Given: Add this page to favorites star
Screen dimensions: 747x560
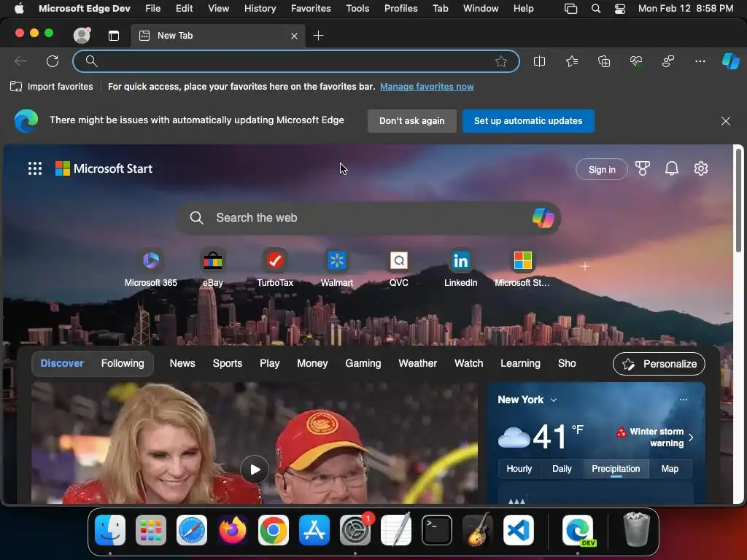Looking at the screenshot, I should pyautogui.click(x=500, y=61).
